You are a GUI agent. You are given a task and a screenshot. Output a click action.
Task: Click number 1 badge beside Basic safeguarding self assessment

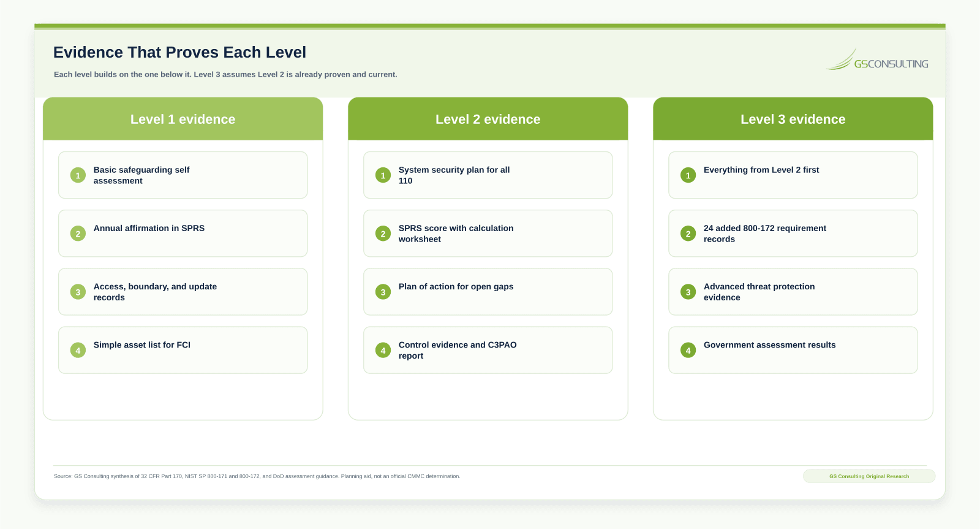coord(78,175)
